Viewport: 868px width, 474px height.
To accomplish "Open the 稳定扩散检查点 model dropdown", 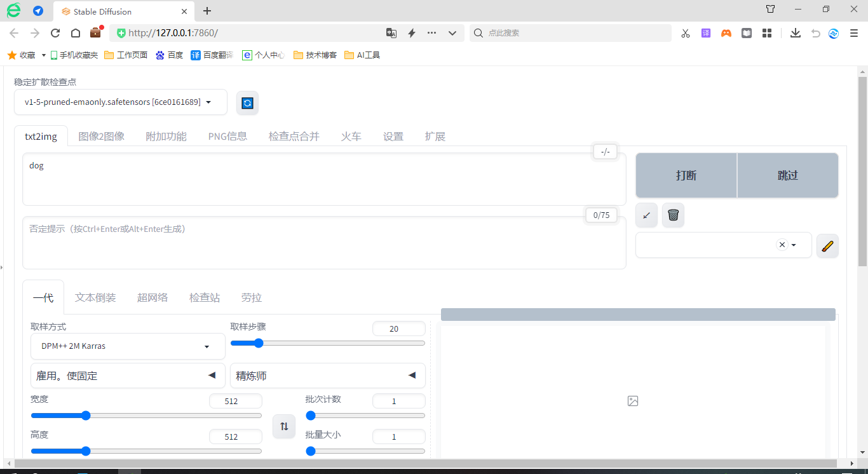I will (121, 102).
